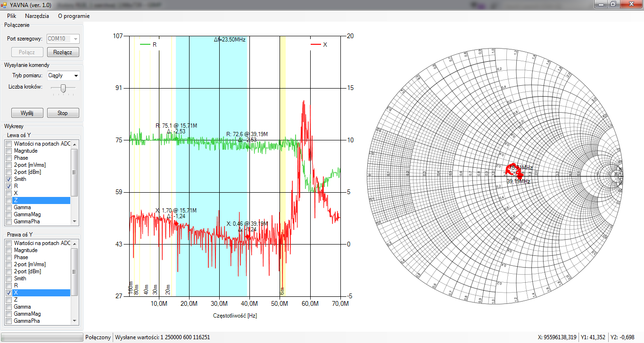Click scroll-down arrow of Prawa oś Y list
Image resolution: width=644 pixels, height=343 pixels.
[74, 321]
